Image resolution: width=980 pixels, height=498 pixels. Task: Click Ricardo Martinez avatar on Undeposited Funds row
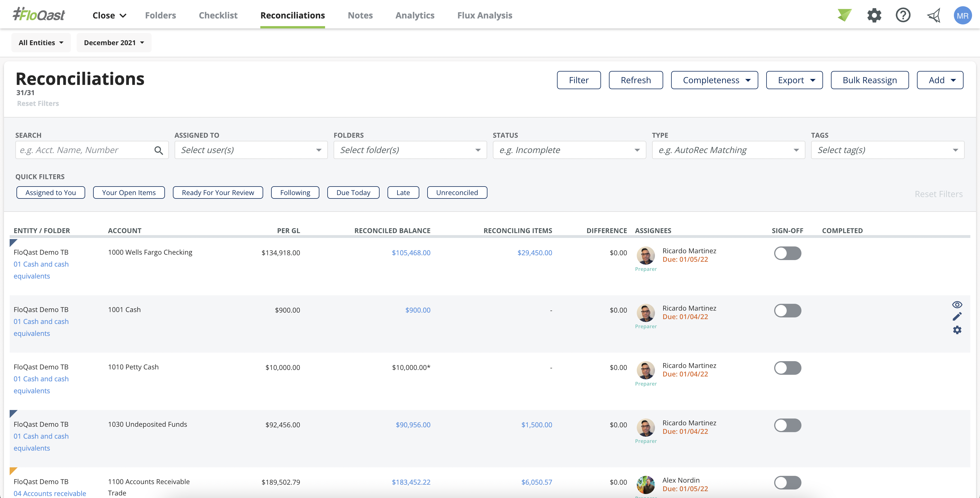[x=646, y=428]
